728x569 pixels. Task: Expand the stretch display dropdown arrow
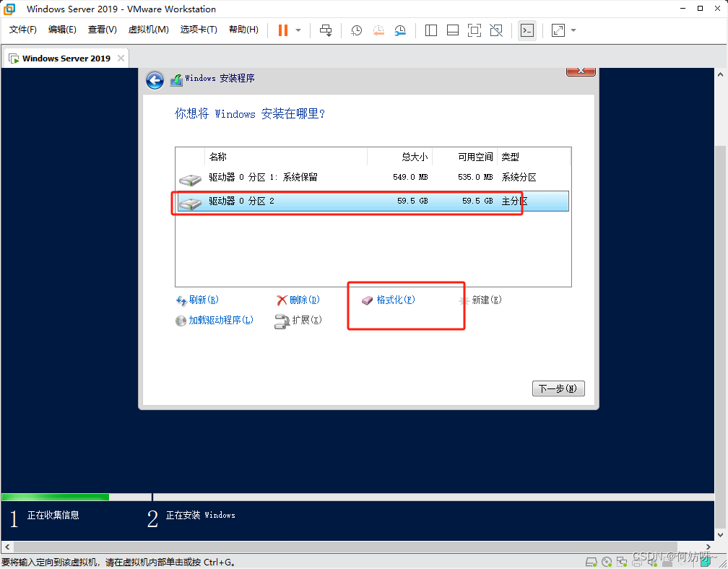[x=573, y=30]
